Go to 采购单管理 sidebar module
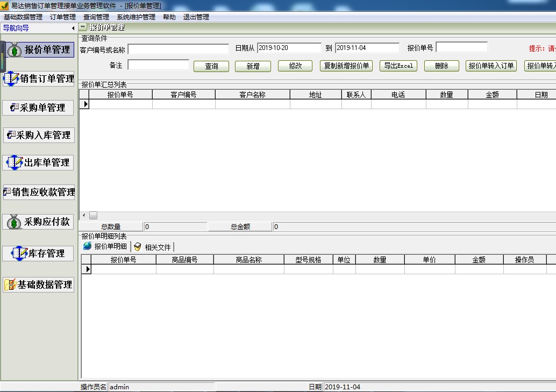This screenshot has height=392, width=556. click(x=39, y=108)
